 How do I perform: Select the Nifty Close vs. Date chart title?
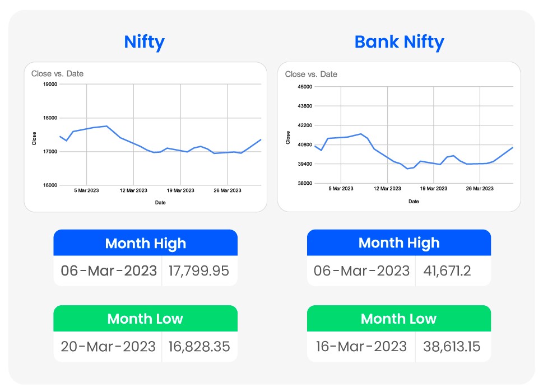pos(57,73)
